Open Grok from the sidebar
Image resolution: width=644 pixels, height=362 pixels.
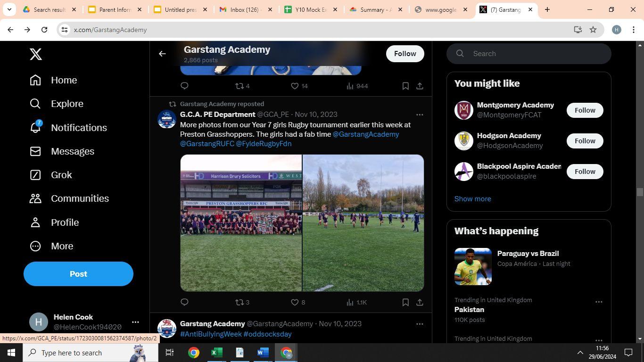[51, 175]
